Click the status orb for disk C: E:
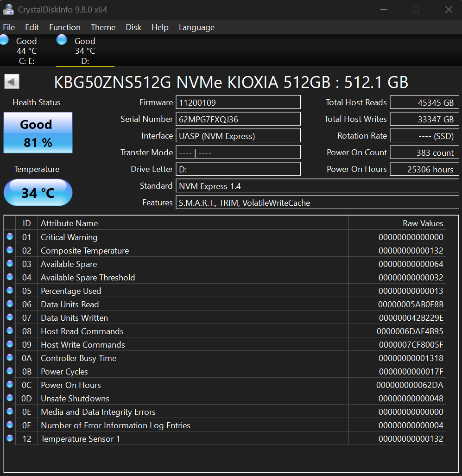The width and height of the screenshot is (462, 476). click(4, 40)
